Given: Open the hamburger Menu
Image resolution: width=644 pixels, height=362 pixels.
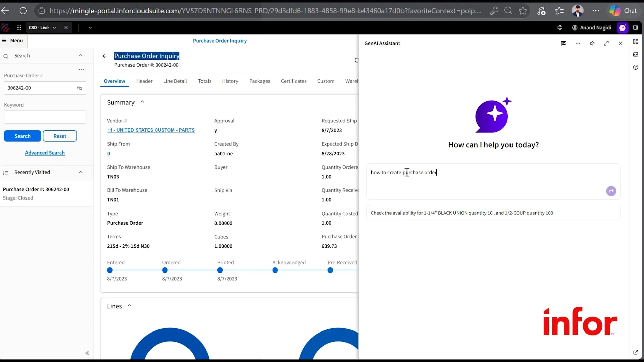Looking at the screenshot, I should coord(13,41).
